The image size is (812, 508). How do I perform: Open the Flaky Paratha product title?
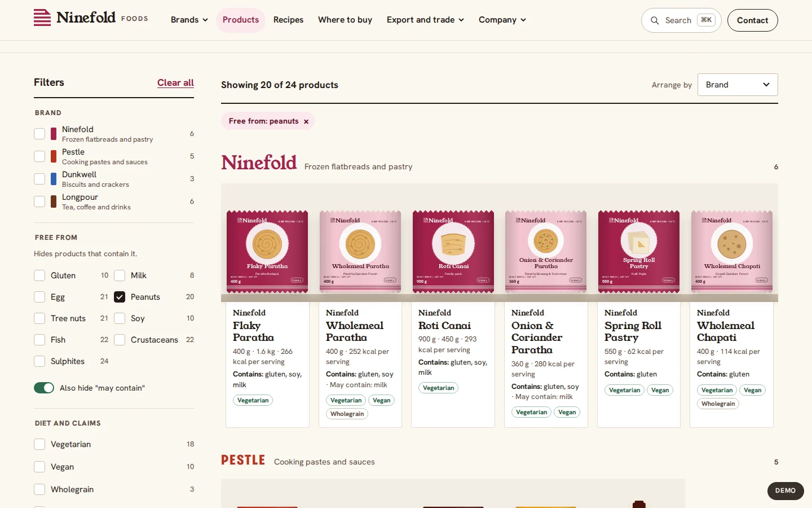coord(254,331)
